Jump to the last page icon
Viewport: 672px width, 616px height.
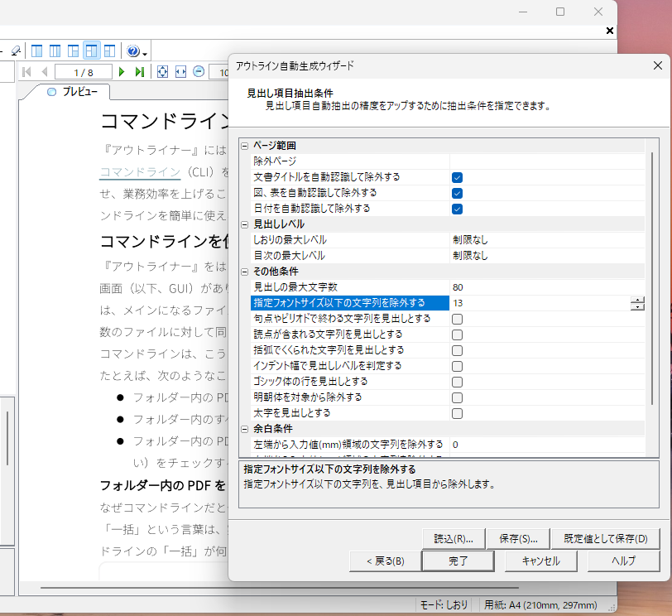pyautogui.click(x=139, y=72)
